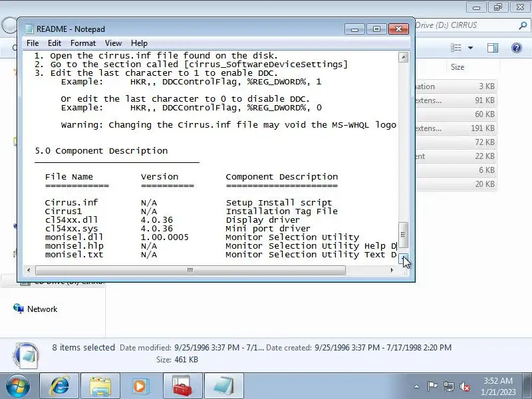Select the 72 KB file row in Explorer

click(456, 142)
